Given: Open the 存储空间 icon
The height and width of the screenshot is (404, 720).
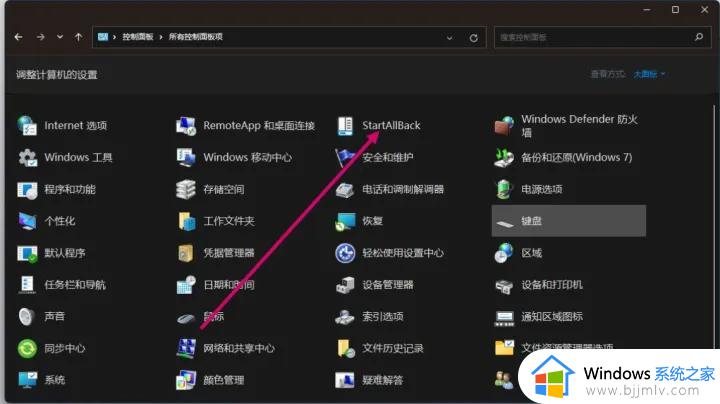Looking at the screenshot, I should point(186,189).
